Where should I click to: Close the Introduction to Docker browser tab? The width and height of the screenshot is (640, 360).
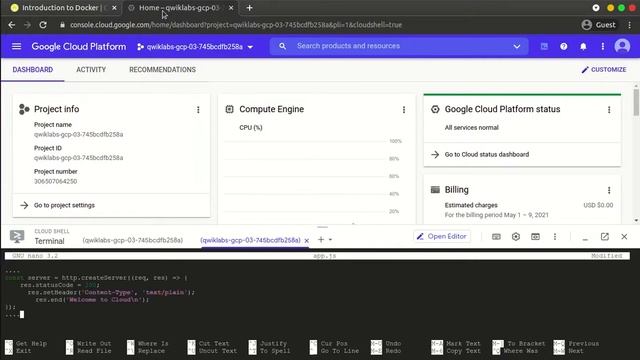coord(114,8)
